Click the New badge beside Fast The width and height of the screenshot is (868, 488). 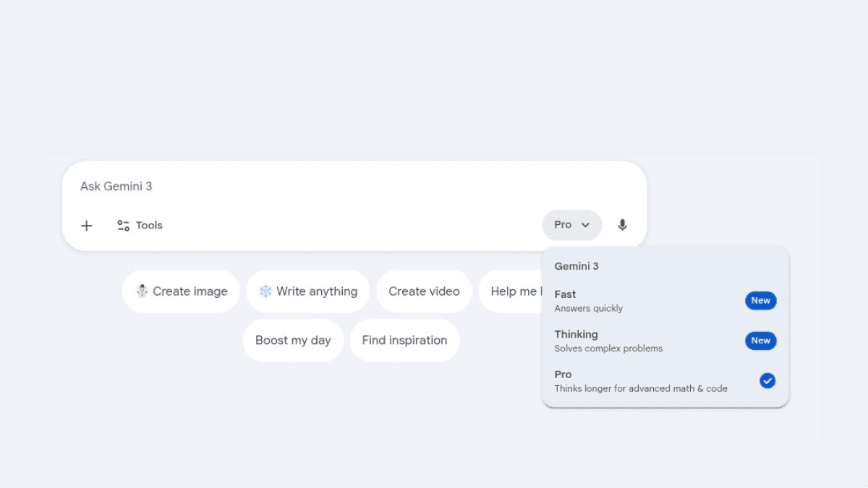760,301
